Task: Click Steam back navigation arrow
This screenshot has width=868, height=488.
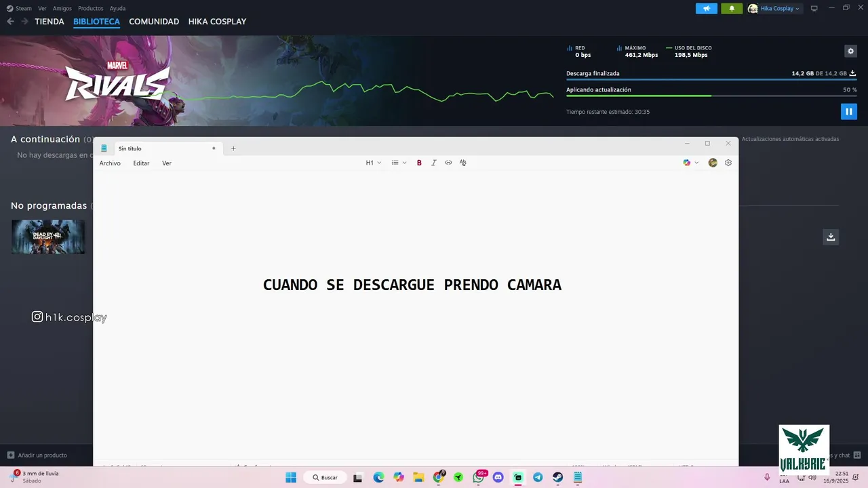Action: point(10,22)
